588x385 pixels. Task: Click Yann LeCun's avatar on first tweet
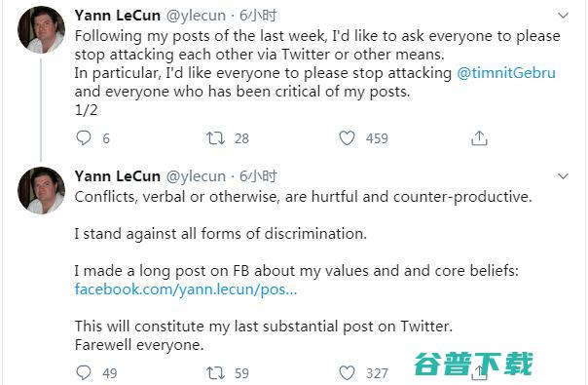[41, 29]
